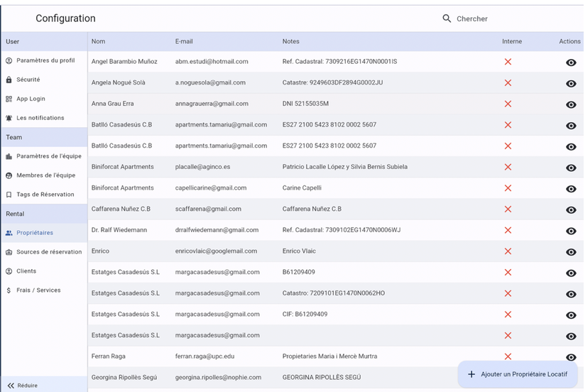Click annagrauerra@gmail.com email

click(212, 104)
